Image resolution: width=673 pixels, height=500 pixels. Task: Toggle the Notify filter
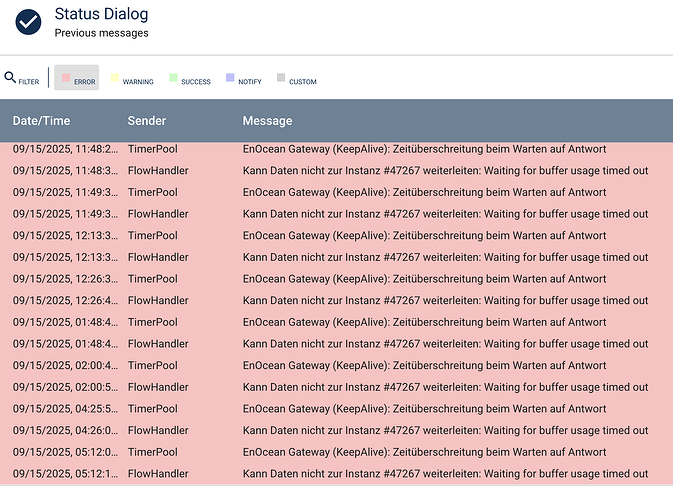coord(244,78)
